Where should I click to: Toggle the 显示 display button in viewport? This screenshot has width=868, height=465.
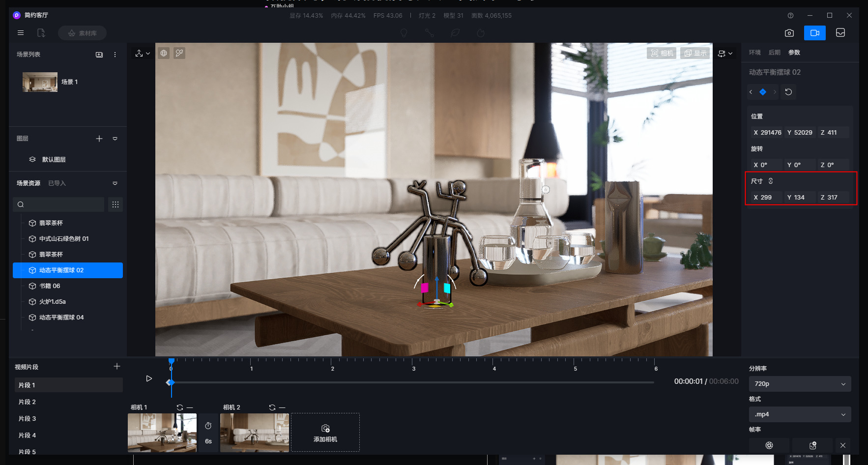tap(695, 53)
